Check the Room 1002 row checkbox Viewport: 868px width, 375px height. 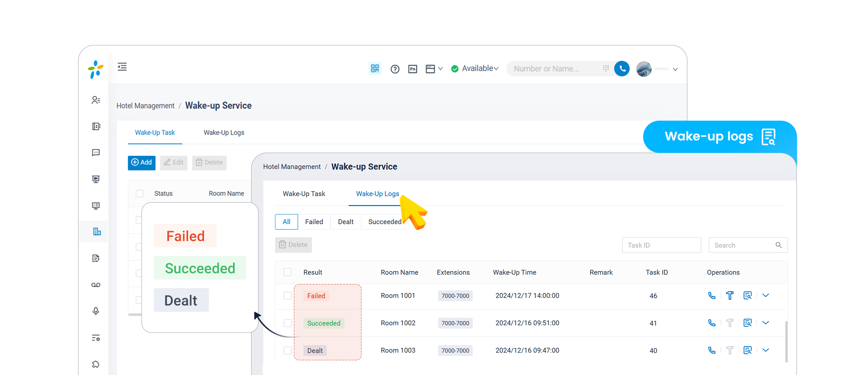coord(288,323)
